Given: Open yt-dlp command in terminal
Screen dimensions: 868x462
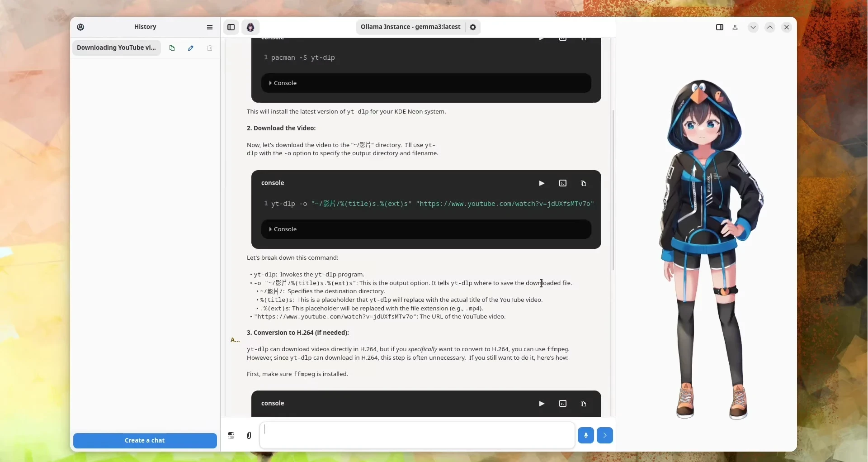Looking at the screenshot, I should [562, 183].
